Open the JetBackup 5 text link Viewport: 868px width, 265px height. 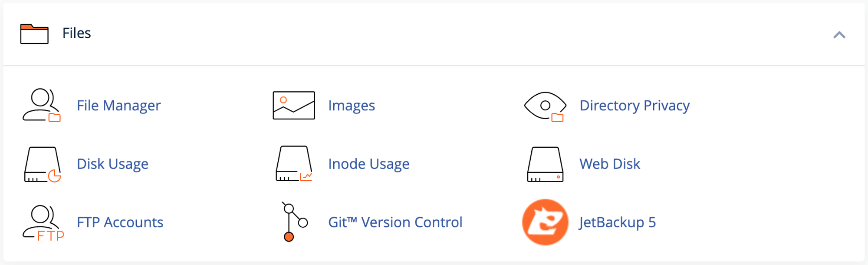pos(618,222)
